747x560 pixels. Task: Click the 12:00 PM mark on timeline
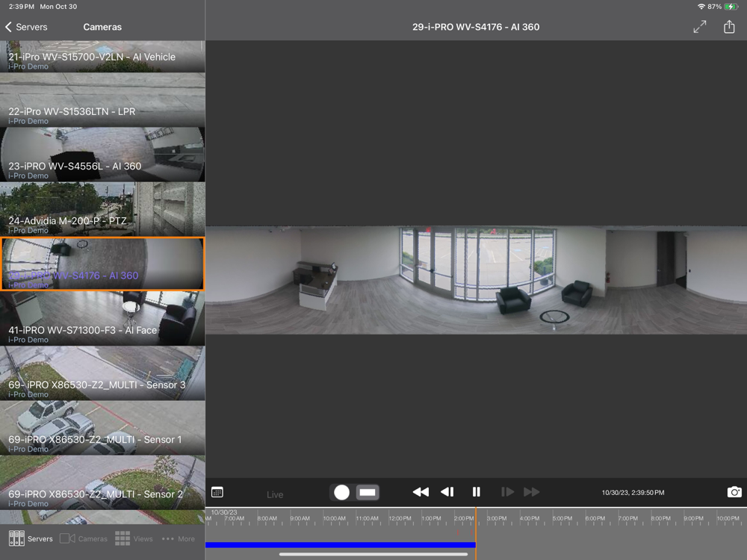point(400,519)
